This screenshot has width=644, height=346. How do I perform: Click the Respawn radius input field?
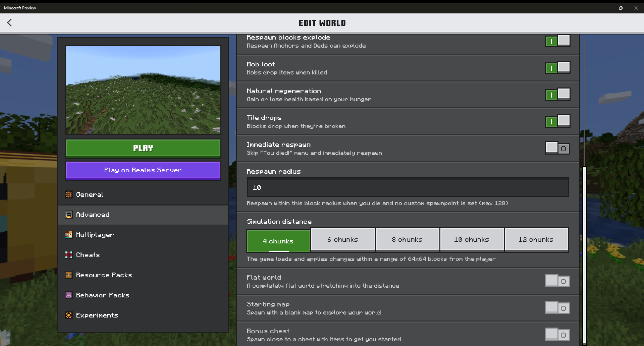(x=408, y=187)
